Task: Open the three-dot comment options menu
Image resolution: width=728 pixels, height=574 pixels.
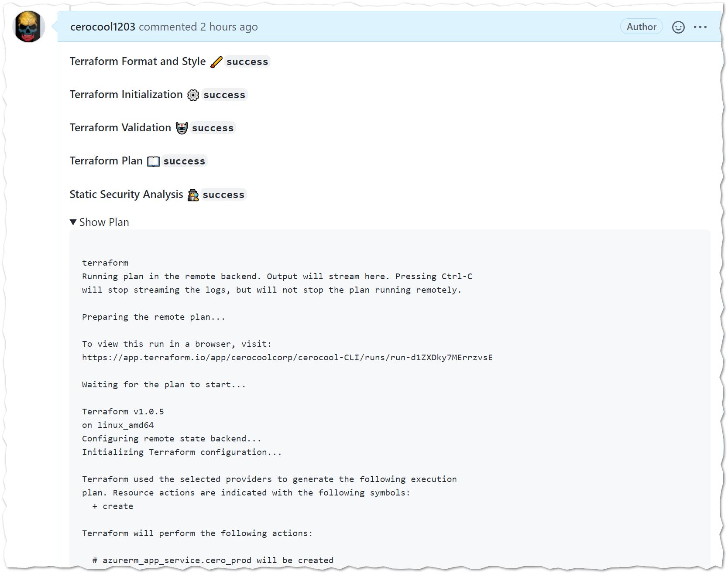Action: tap(700, 27)
